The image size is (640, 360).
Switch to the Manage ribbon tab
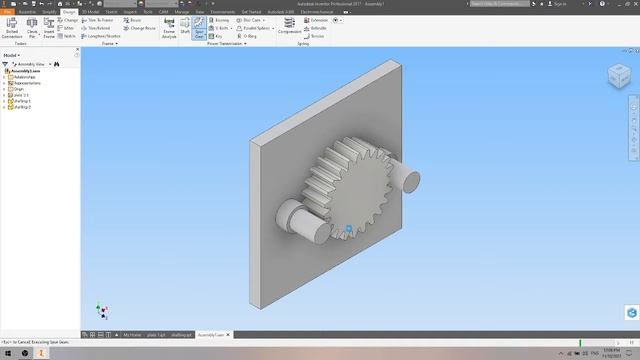coord(182,12)
